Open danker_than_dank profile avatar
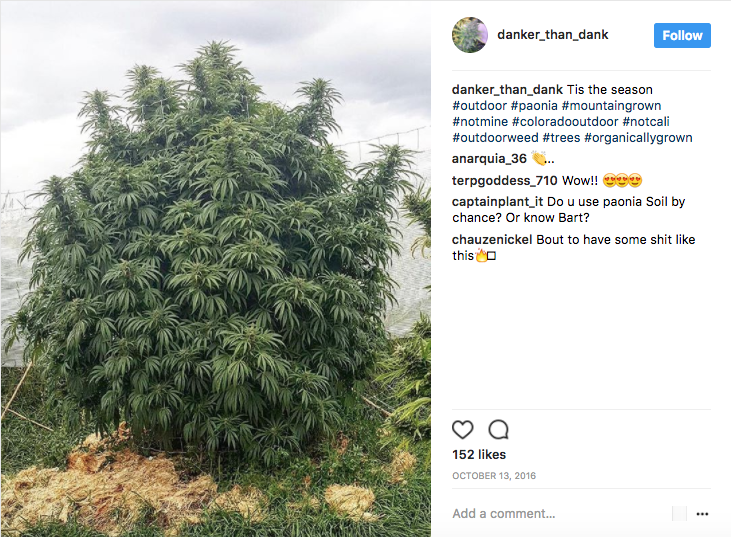The width and height of the screenshot is (731, 537). click(x=469, y=35)
